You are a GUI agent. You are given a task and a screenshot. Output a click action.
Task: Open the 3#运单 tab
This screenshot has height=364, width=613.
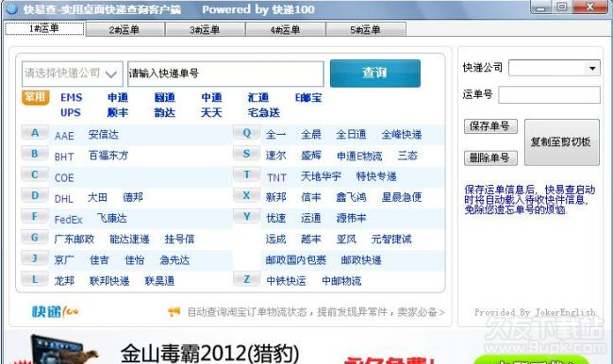point(206,30)
